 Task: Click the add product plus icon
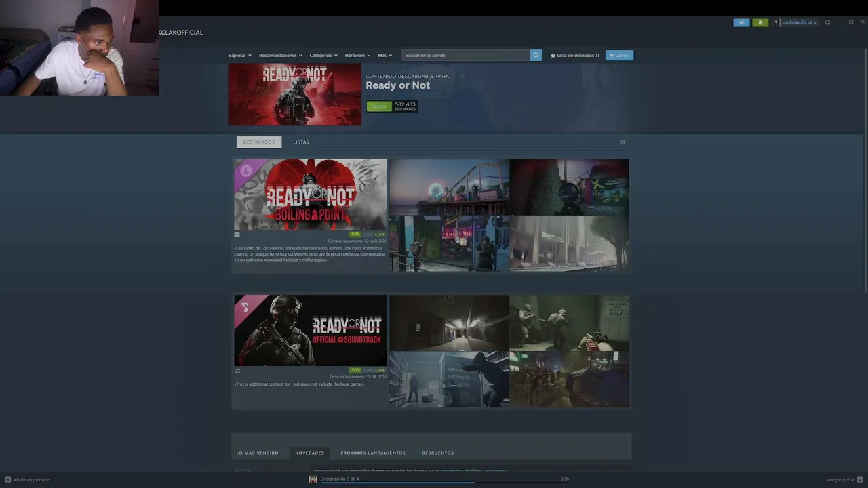pyautogui.click(x=8, y=480)
